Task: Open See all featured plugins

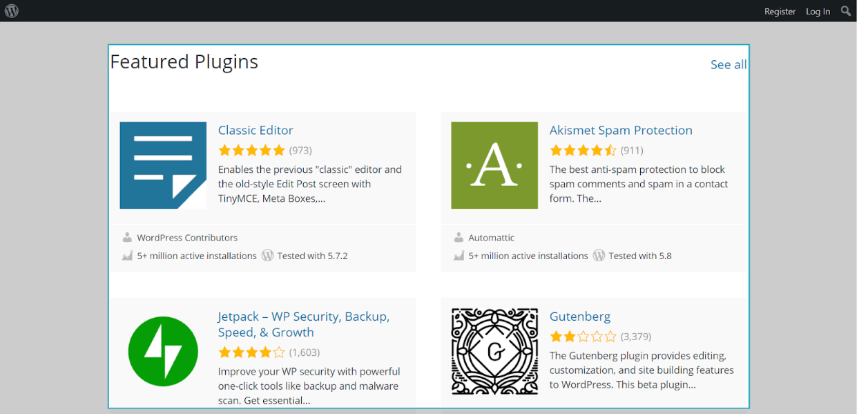Action: [729, 64]
